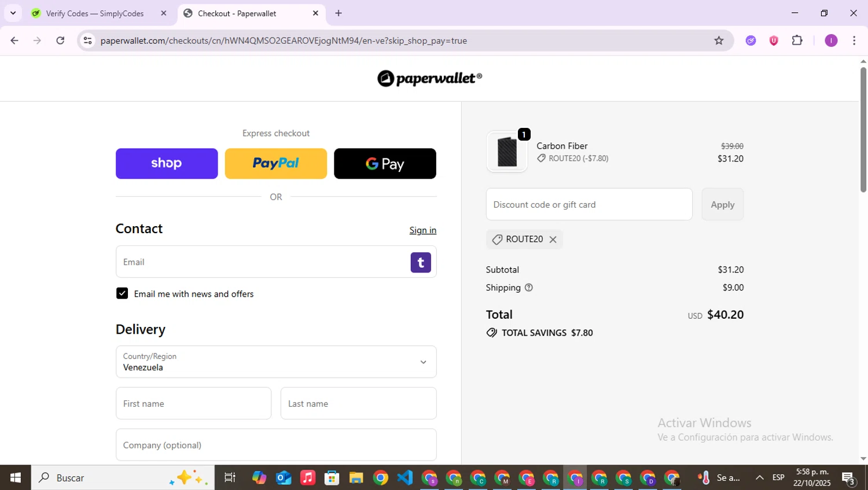Open the purple circular extension icon
The image size is (868, 490).
751,40
